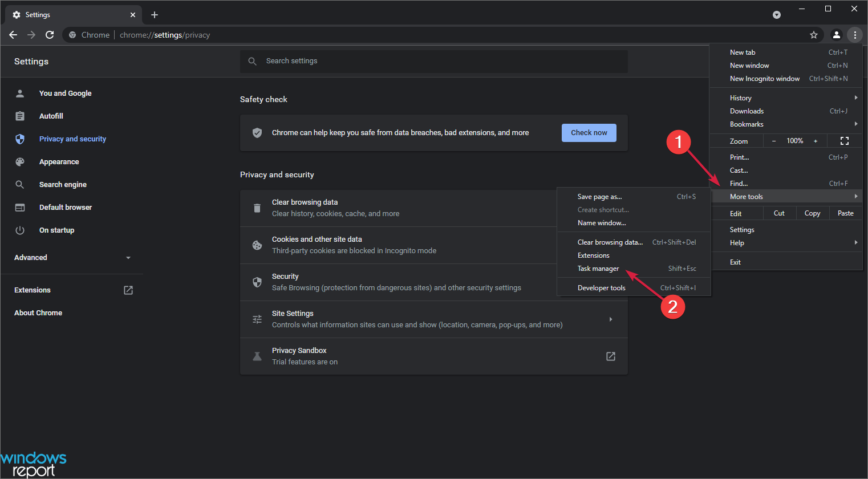This screenshot has width=868, height=479.
Task: Select Developer tools menu item
Action: tap(634, 288)
